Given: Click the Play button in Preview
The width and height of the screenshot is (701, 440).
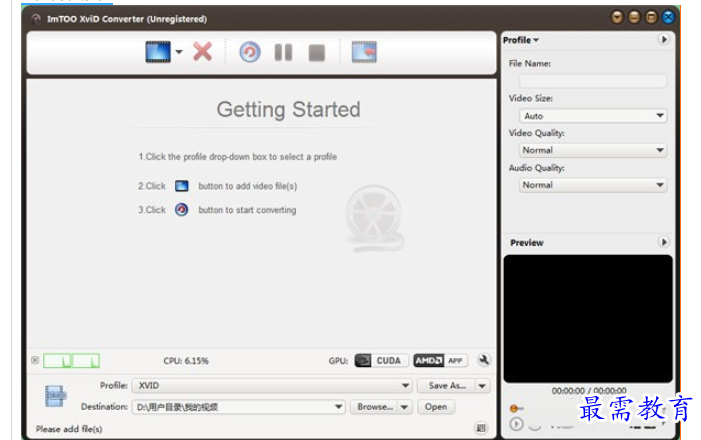Looking at the screenshot, I should tap(516, 424).
